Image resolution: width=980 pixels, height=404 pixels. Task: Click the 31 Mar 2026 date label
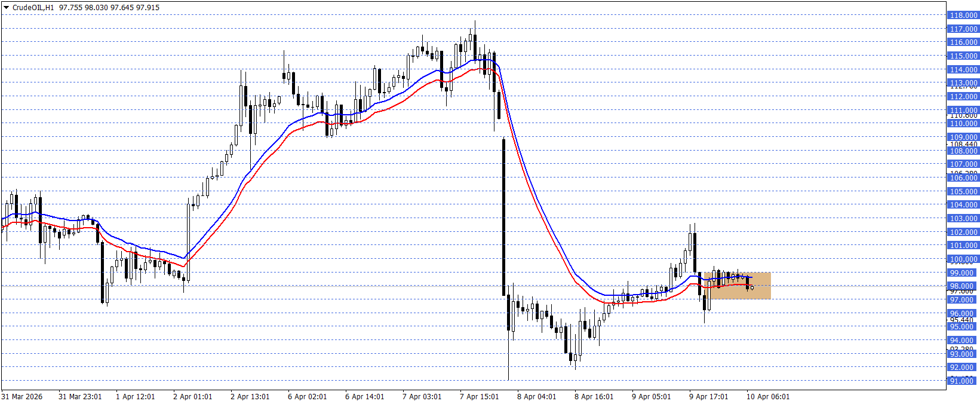pyautogui.click(x=22, y=396)
